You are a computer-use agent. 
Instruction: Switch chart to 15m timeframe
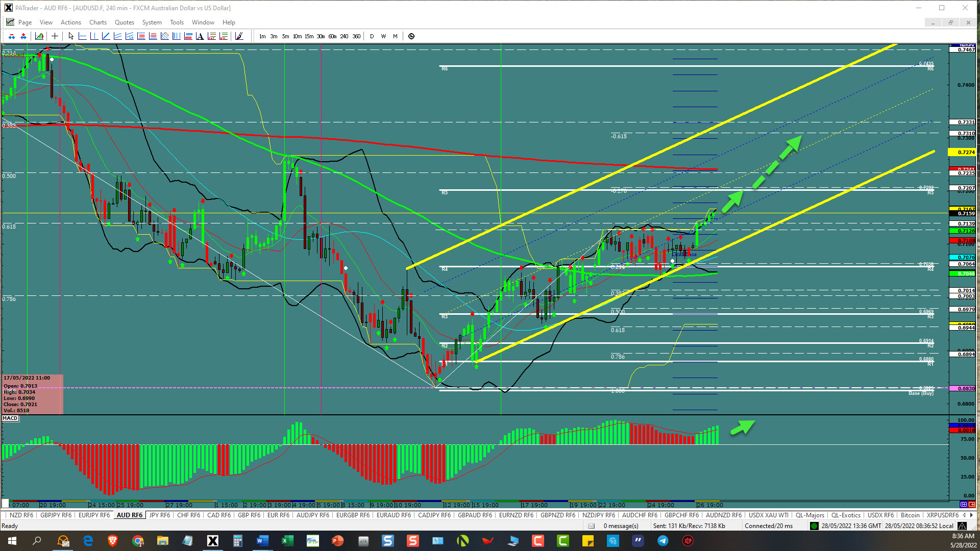(309, 36)
